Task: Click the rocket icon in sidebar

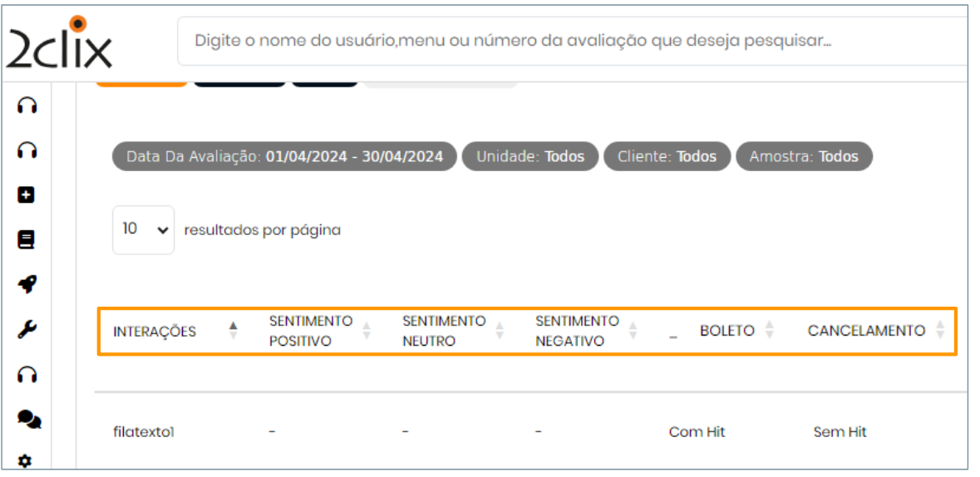Action: [x=27, y=285]
